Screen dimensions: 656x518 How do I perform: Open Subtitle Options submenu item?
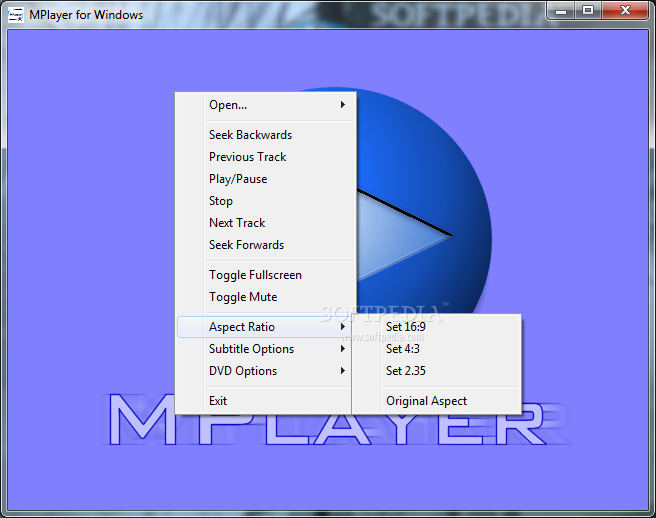click(x=264, y=349)
